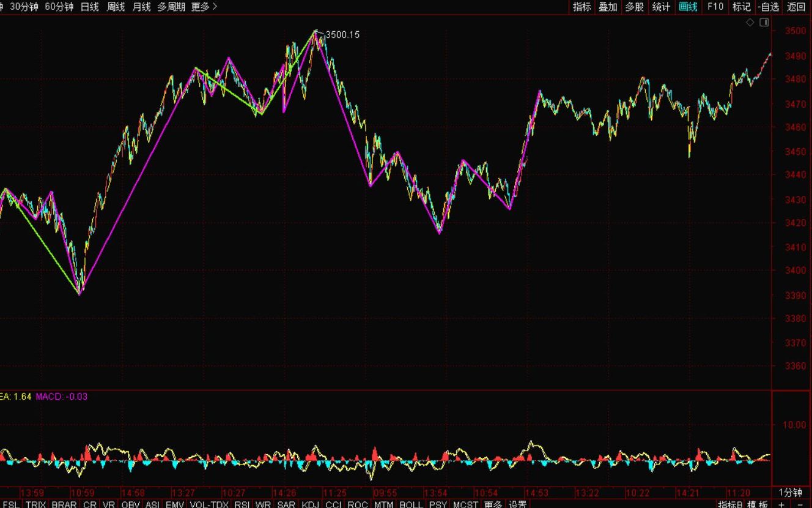Viewport: 812px width, 508px height.
Task: Switch to 30分钟 period
Action: point(24,7)
